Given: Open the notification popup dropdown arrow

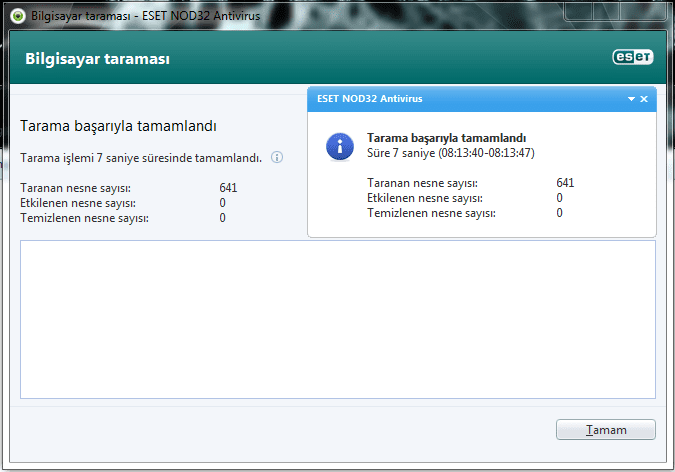Looking at the screenshot, I should 631,99.
